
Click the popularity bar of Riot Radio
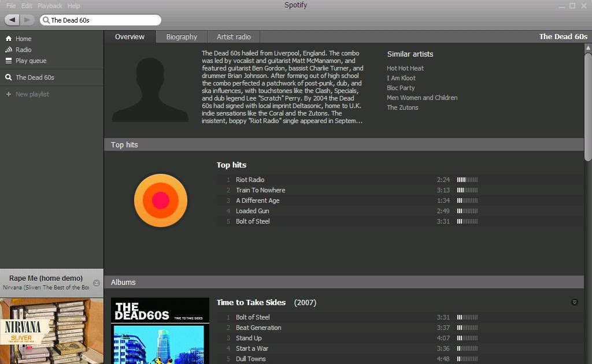coord(467,180)
